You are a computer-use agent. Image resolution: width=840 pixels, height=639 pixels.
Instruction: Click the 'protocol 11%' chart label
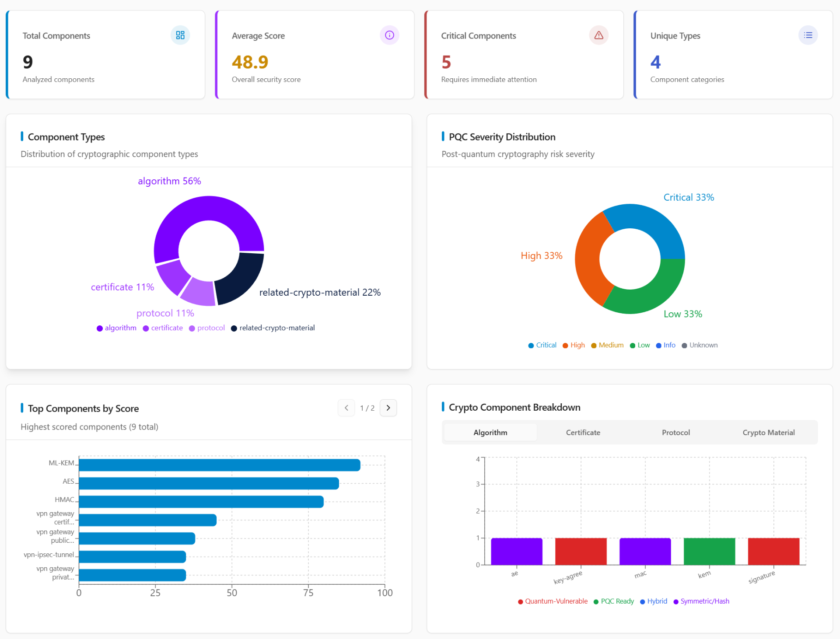(x=165, y=313)
